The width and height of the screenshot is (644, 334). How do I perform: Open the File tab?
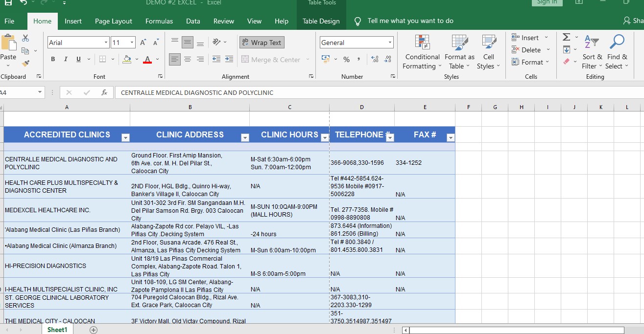tap(9, 21)
